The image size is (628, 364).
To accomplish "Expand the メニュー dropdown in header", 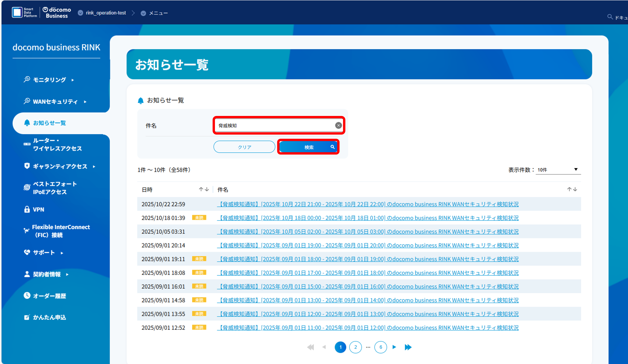I will pyautogui.click(x=143, y=13).
